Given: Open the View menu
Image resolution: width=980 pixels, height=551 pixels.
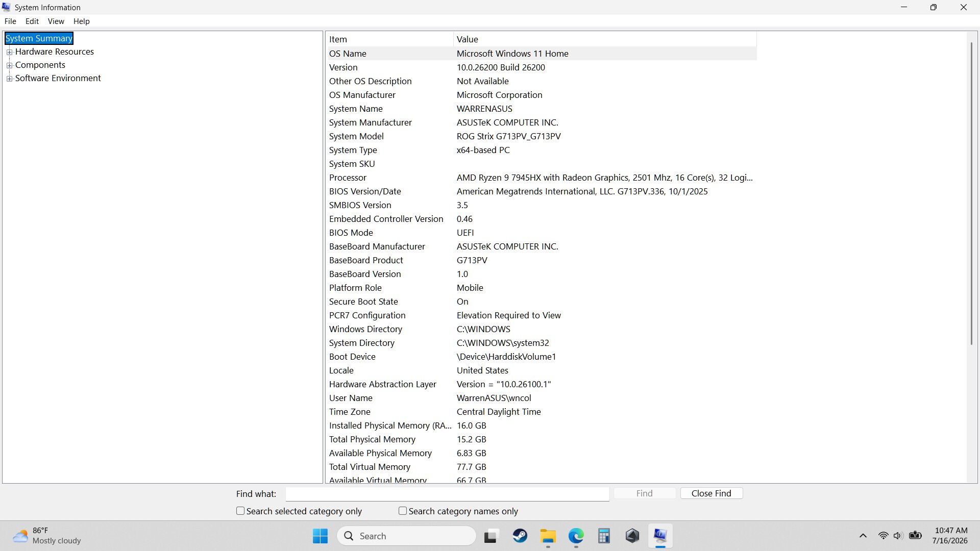Looking at the screenshot, I should pyautogui.click(x=56, y=21).
